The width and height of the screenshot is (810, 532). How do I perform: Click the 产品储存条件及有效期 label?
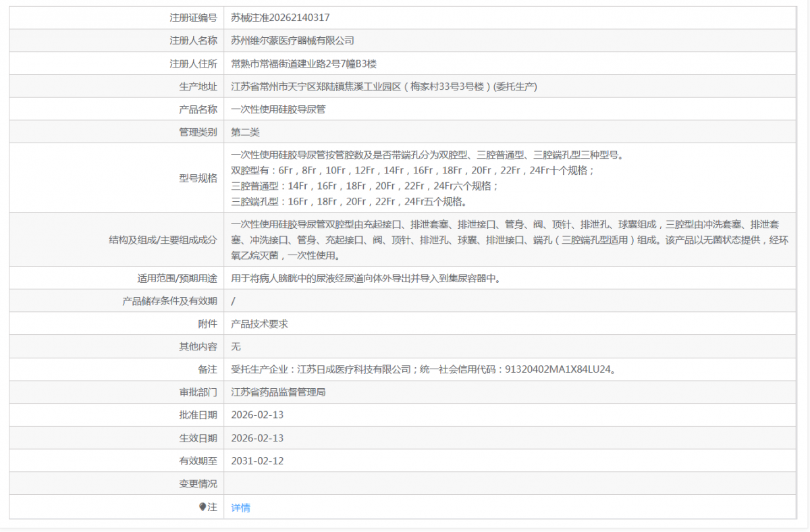point(169,301)
